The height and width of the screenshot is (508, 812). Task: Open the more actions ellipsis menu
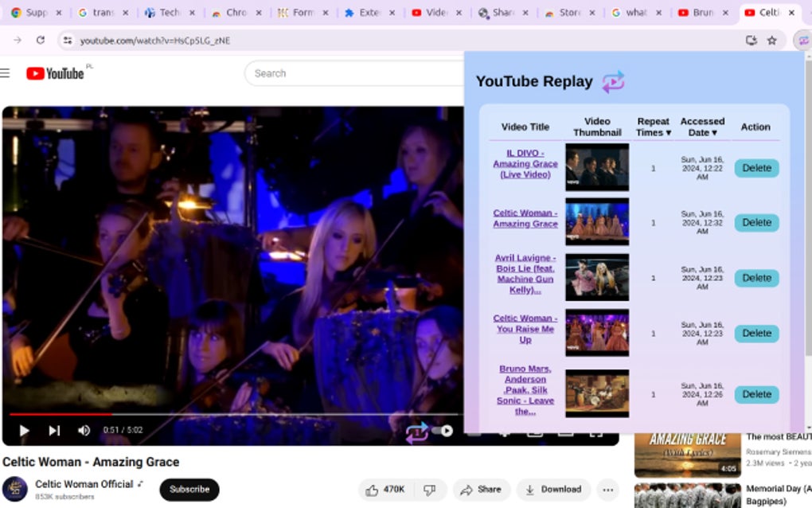click(x=607, y=490)
